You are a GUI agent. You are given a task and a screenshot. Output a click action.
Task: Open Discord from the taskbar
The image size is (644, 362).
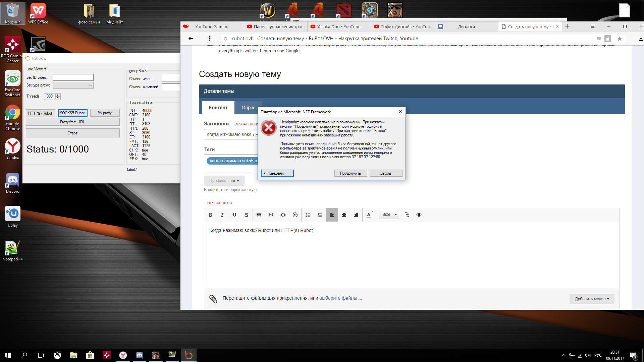pos(140,355)
